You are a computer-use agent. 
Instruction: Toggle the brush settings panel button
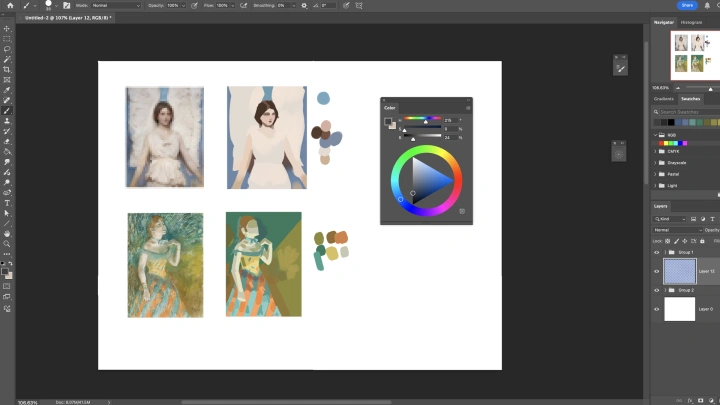click(x=67, y=6)
